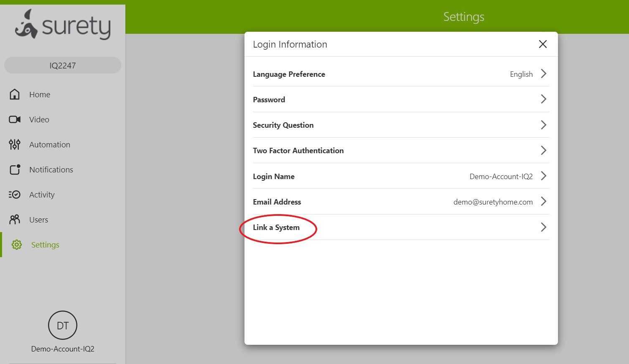This screenshot has height=364, width=629.
Task: Open Notifications from its sidebar icon
Action: click(14, 169)
